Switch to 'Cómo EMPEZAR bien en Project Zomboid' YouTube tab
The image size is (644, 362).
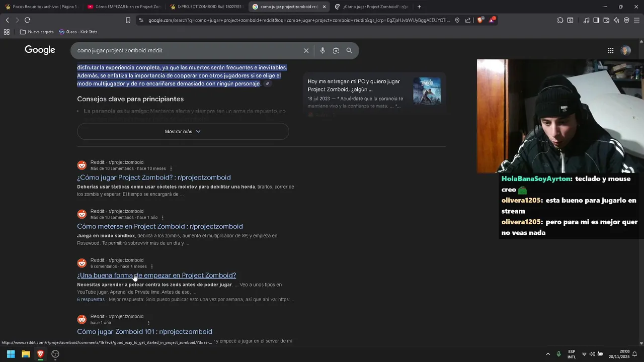click(123, 7)
